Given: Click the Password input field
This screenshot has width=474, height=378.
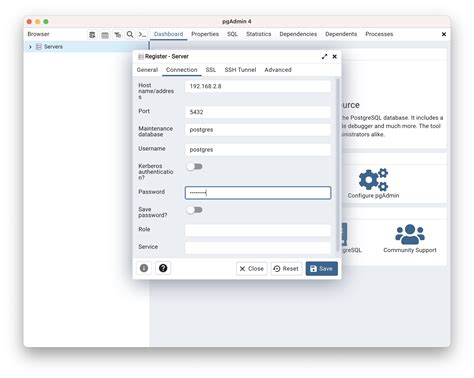Looking at the screenshot, I should click(258, 193).
